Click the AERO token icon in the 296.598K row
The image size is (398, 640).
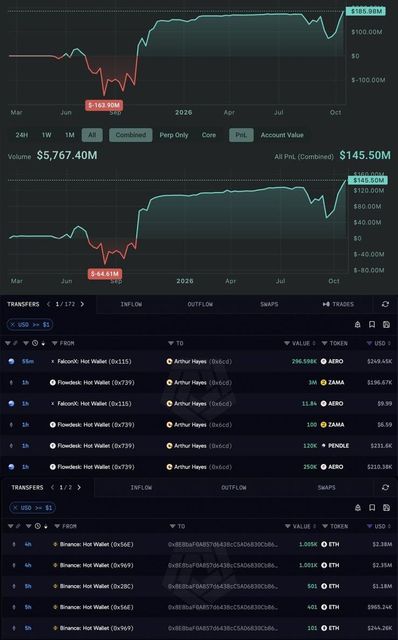pos(323,361)
